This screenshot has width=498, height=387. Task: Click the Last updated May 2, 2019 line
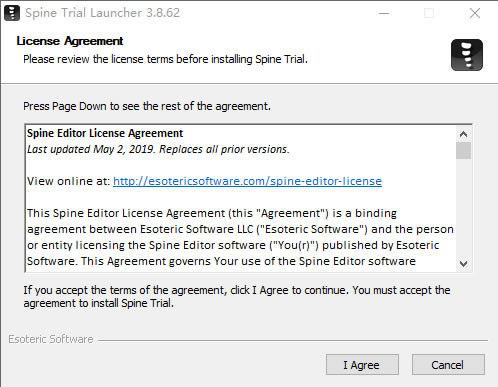pyautogui.click(x=158, y=149)
